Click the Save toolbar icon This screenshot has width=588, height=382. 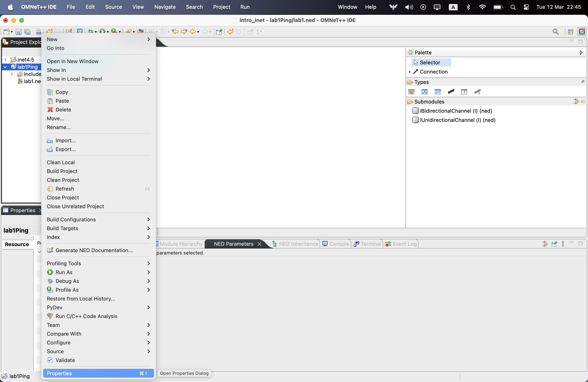pyautogui.click(x=18, y=32)
